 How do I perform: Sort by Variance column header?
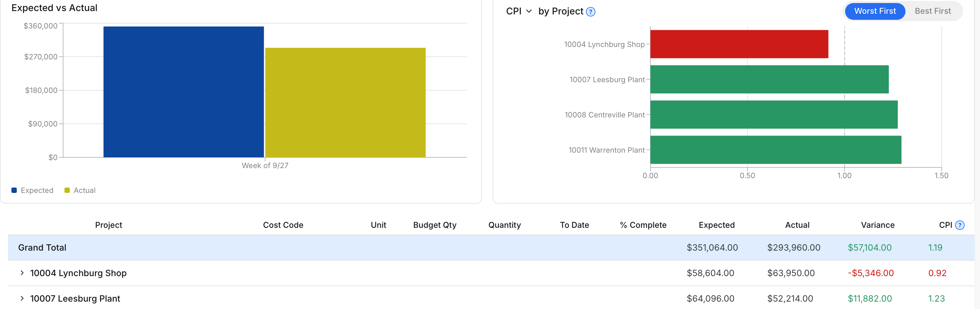click(877, 225)
